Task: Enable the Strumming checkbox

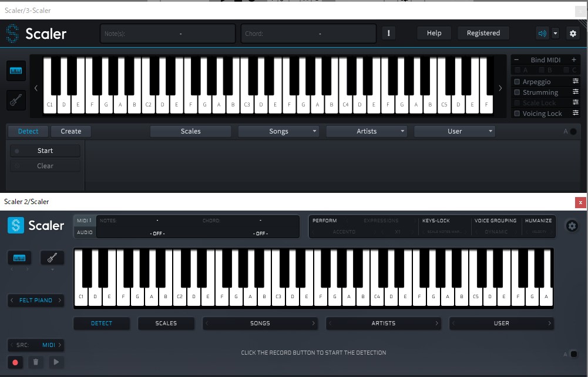Action: [517, 92]
